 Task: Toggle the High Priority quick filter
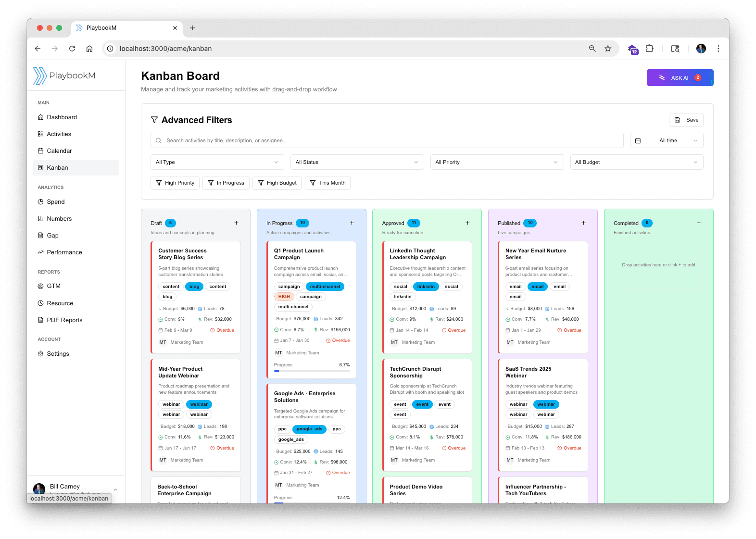tap(175, 183)
